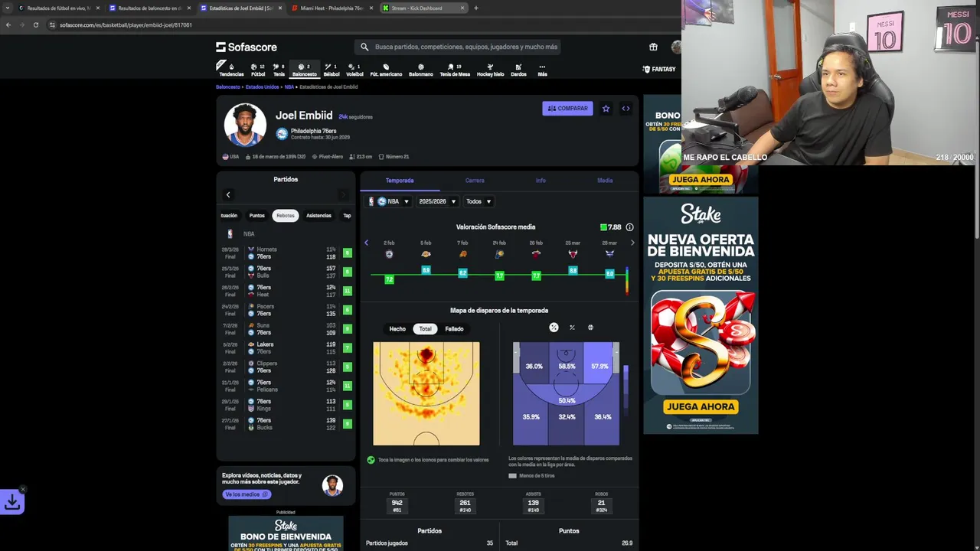Click the Philadelphia 76ers team logo

(282, 134)
